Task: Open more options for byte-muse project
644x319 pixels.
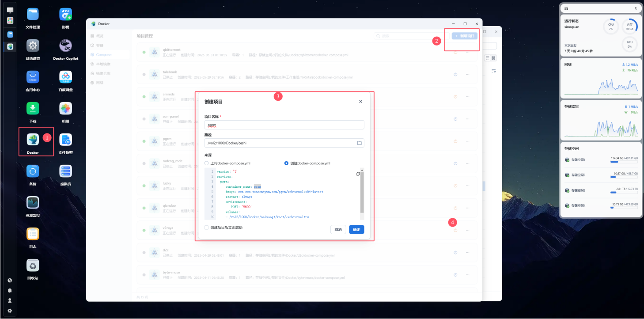Action: coord(467,275)
